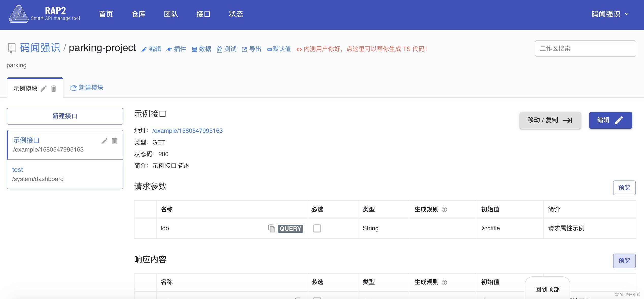644x299 pixels.
Task: Toggle the 必选 checkbox for foo
Action: [x=317, y=228]
